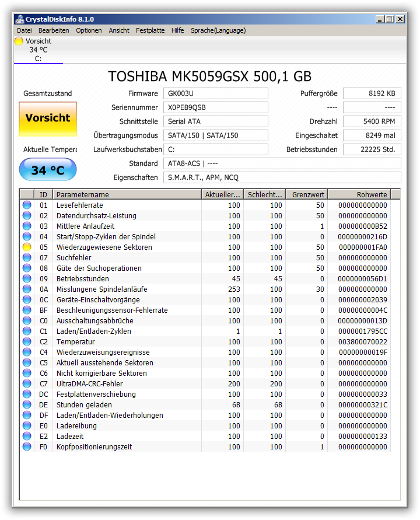Screen dimensions: 420x520
Task: Click the status icon for Nicht korrigierbare Sektoren
Action: [x=27, y=373]
